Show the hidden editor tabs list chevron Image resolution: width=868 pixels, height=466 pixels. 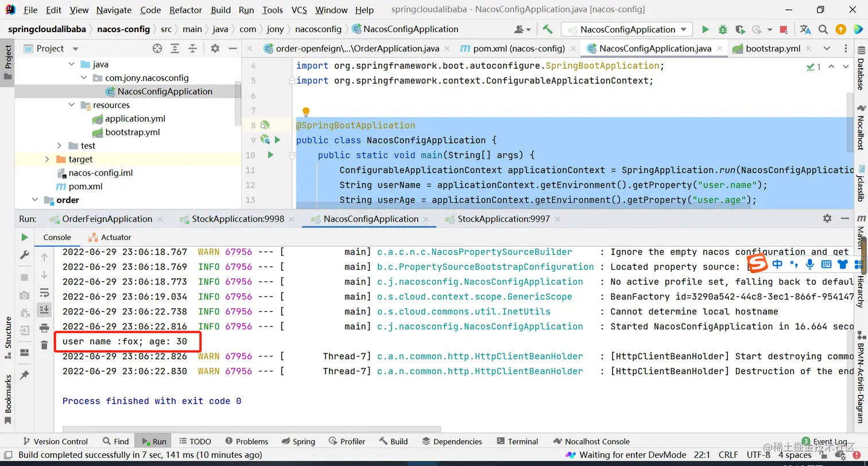(x=827, y=49)
